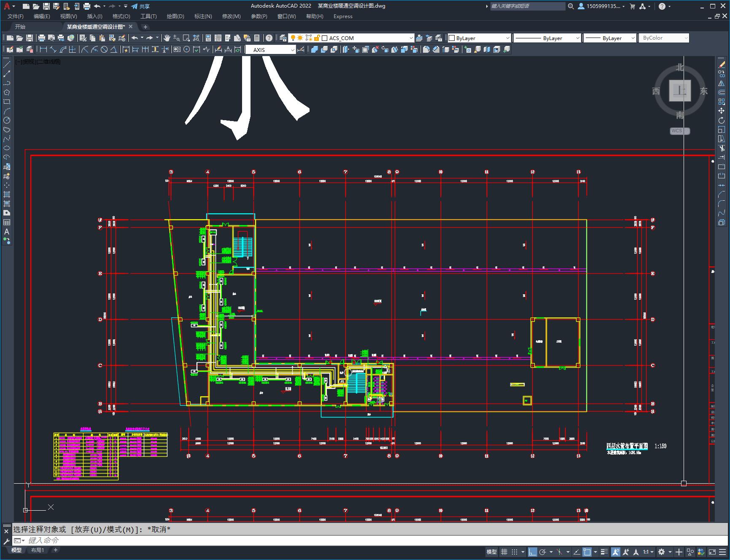This screenshot has height=560, width=730.
Task: Select the Table tool in Draw toolbar
Action: coord(7,222)
